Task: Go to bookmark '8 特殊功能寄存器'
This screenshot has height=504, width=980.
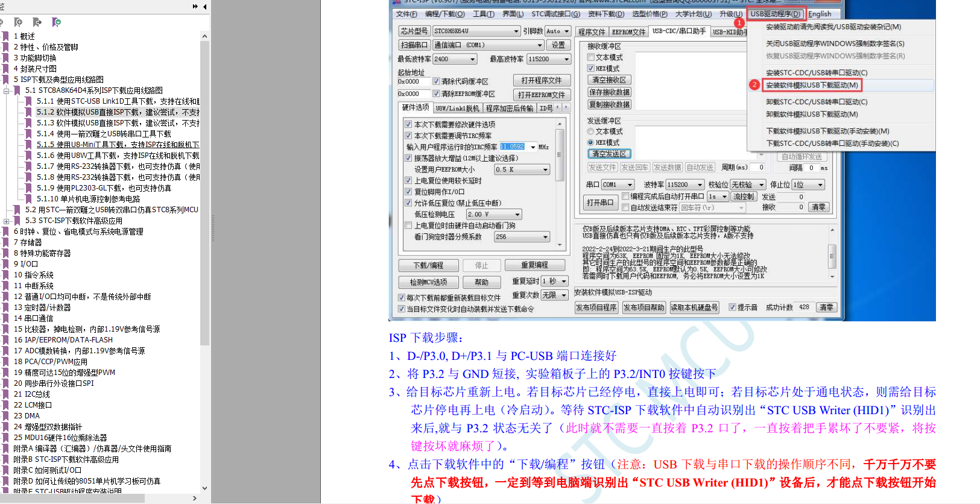Action: (x=42, y=253)
